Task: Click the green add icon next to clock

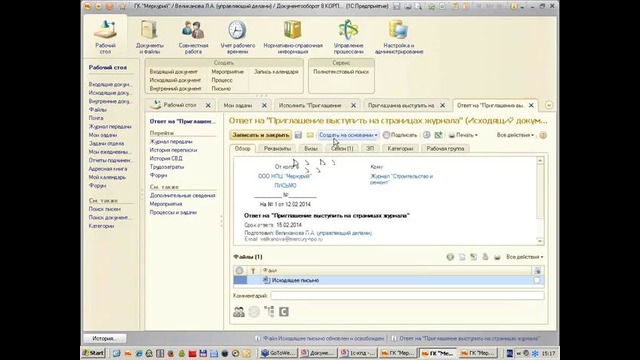Action: pyautogui.click(x=438, y=135)
